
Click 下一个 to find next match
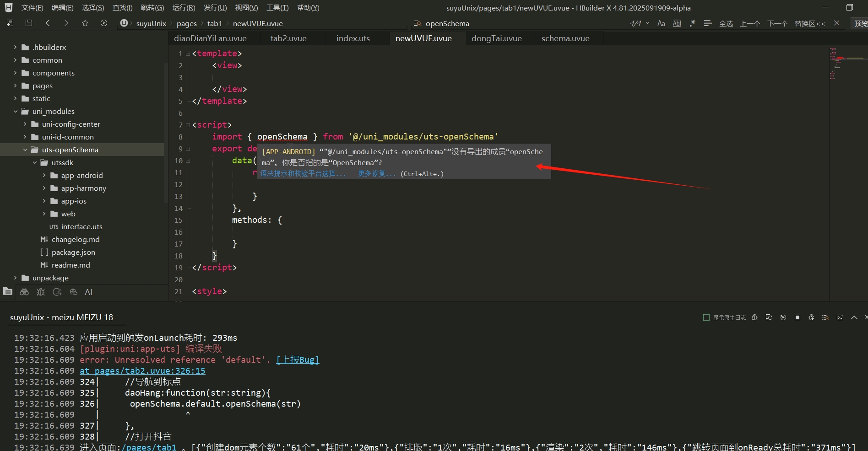[777, 23]
